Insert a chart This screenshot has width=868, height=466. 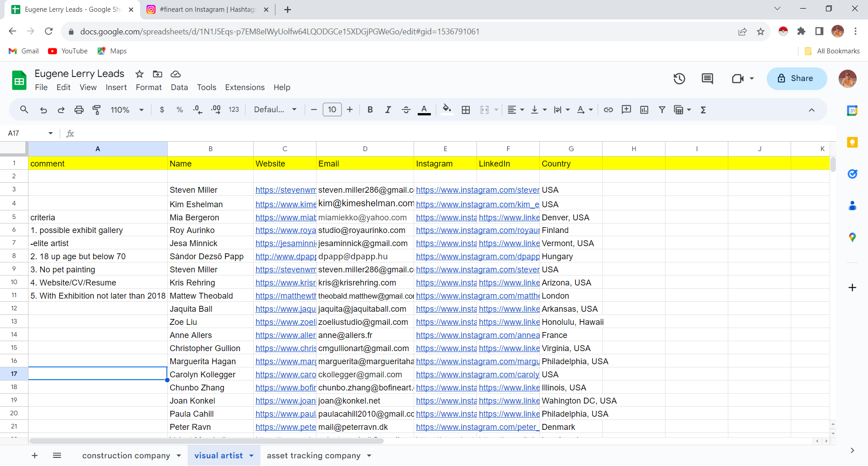coord(644,109)
